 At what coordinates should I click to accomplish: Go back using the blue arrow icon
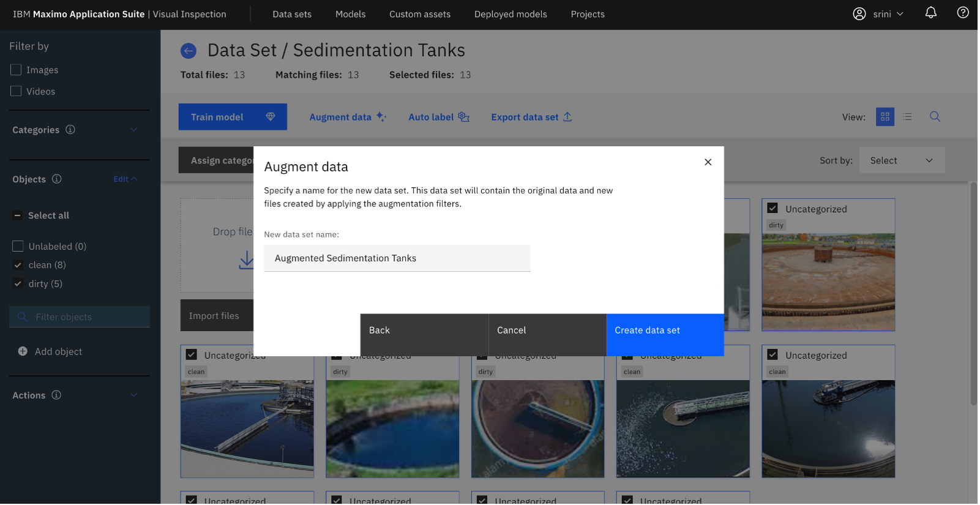click(189, 51)
